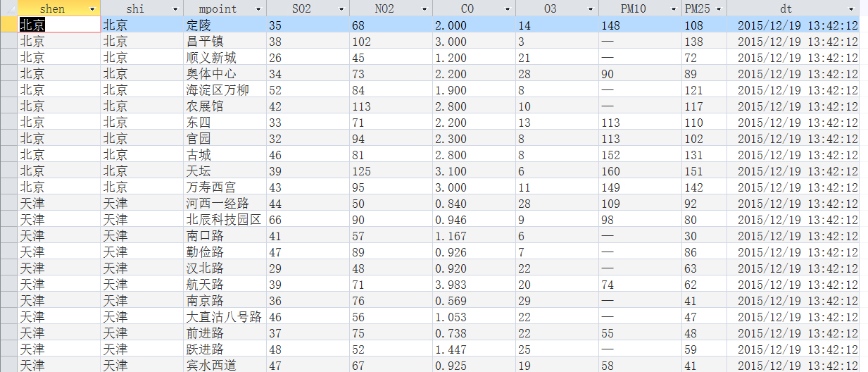This screenshot has width=868, height=372.
Task: Select the shi column header
Action: point(134,9)
